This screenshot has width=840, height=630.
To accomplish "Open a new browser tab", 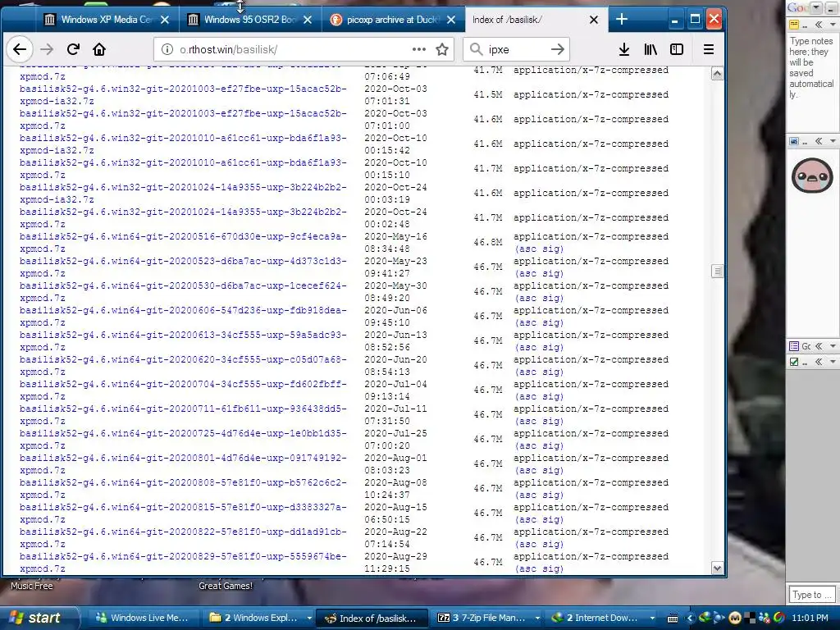I will click(x=622, y=20).
